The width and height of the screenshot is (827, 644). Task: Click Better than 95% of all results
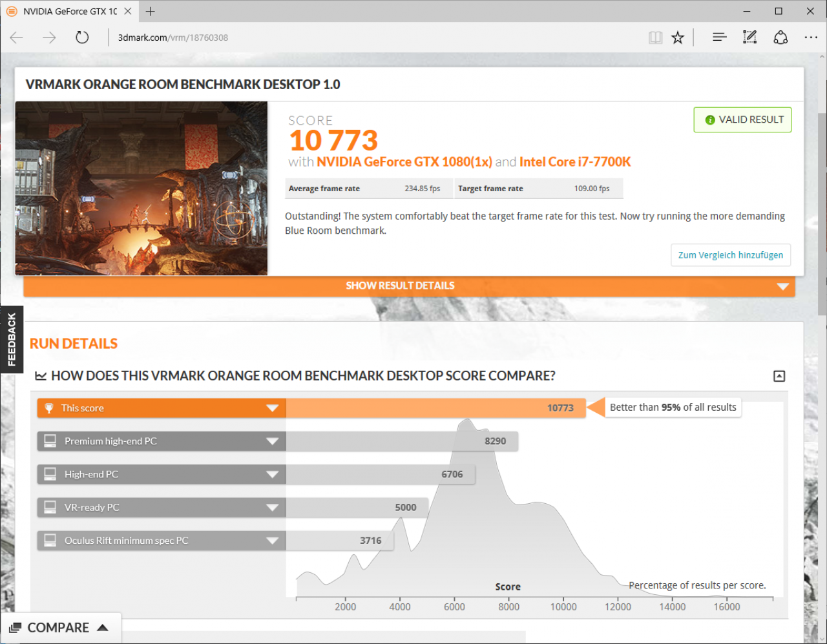click(673, 408)
